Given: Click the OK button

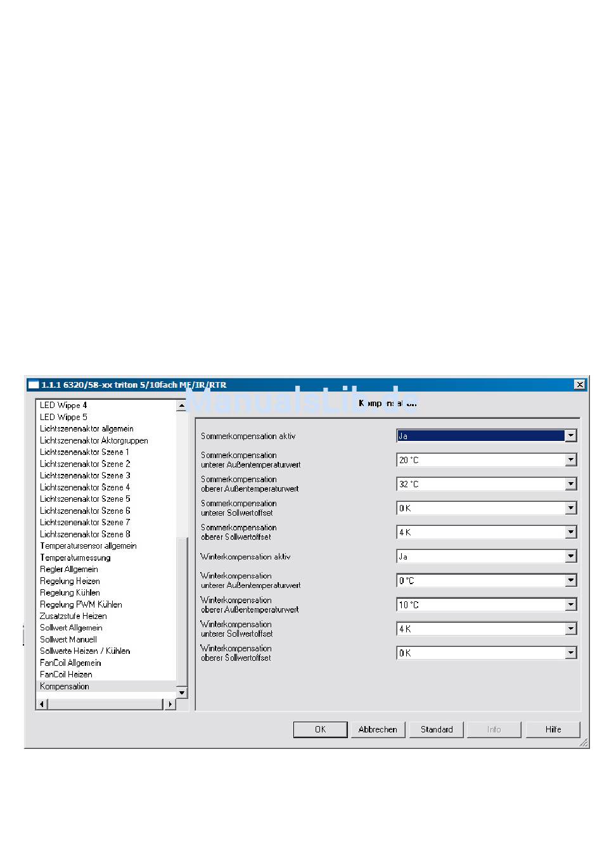Looking at the screenshot, I should (x=320, y=729).
